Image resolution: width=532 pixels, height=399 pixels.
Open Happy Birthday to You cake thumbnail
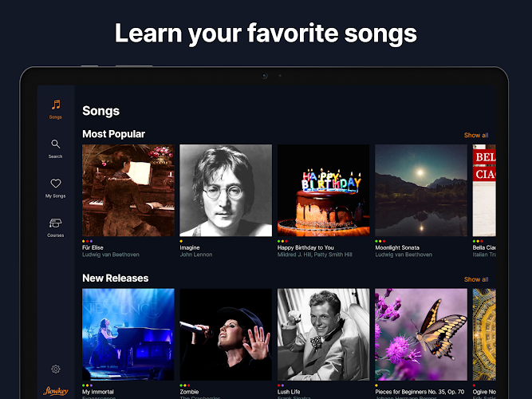[323, 190]
